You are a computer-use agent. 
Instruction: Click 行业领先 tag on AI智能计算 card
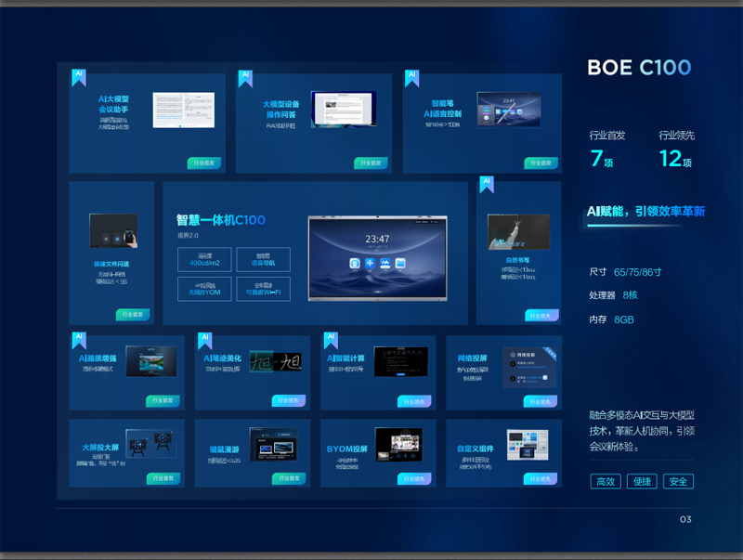coord(414,402)
